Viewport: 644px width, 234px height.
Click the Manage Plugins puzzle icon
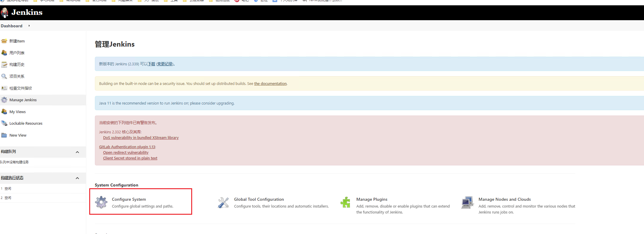(345, 202)
